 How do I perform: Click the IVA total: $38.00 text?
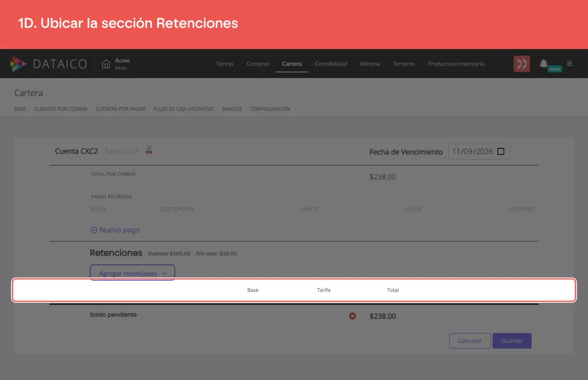point(216,254)
